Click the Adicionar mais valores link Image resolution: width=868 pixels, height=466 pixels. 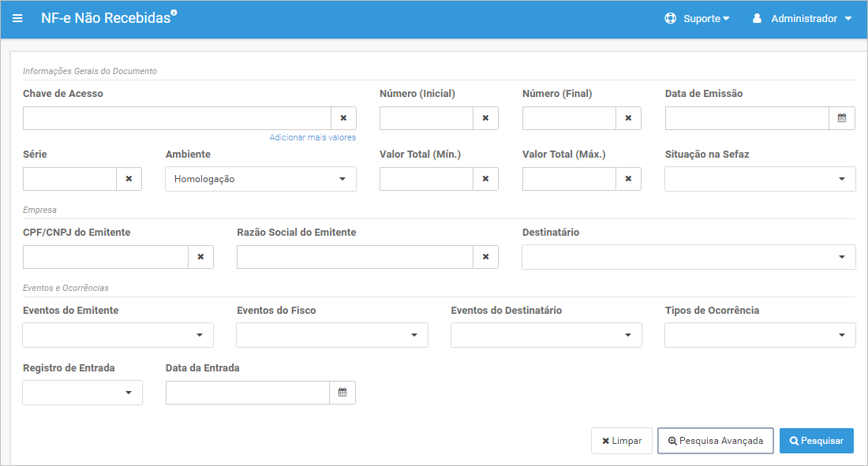(x=312, y=137)
